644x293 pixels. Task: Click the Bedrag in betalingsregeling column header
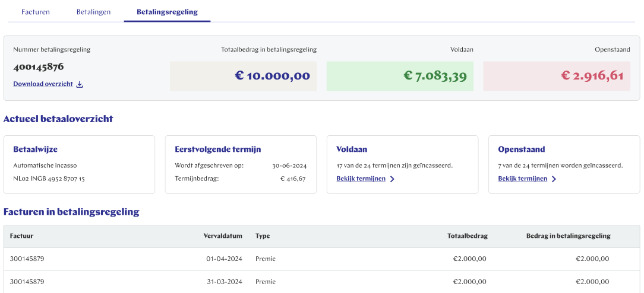click(568, 236)
